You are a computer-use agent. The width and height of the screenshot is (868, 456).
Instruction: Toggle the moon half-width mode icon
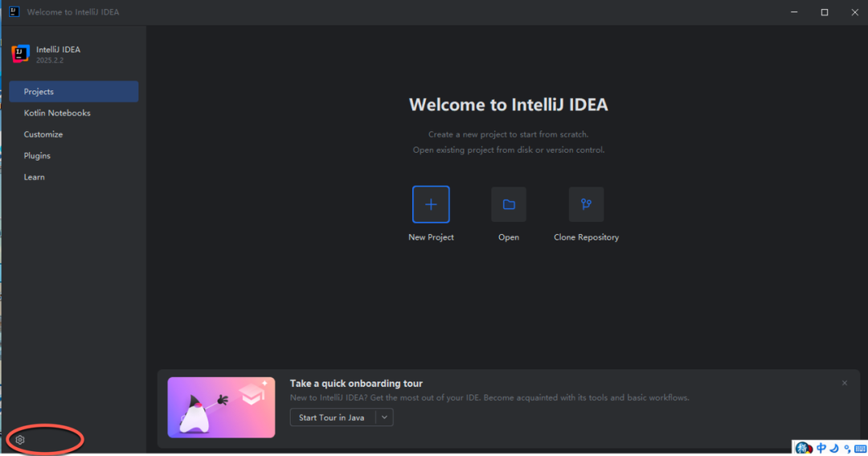[x=835, y=448]
